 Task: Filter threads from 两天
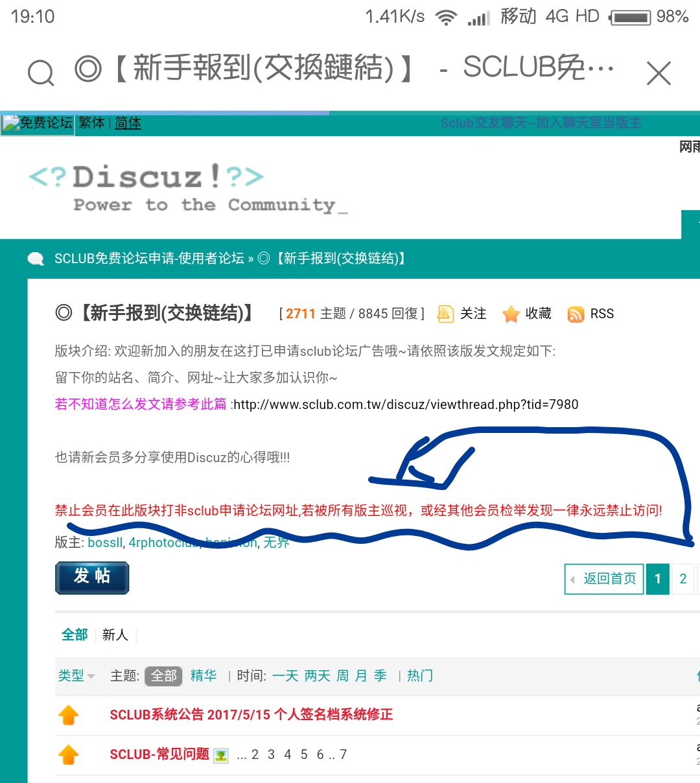click(318, 676)
